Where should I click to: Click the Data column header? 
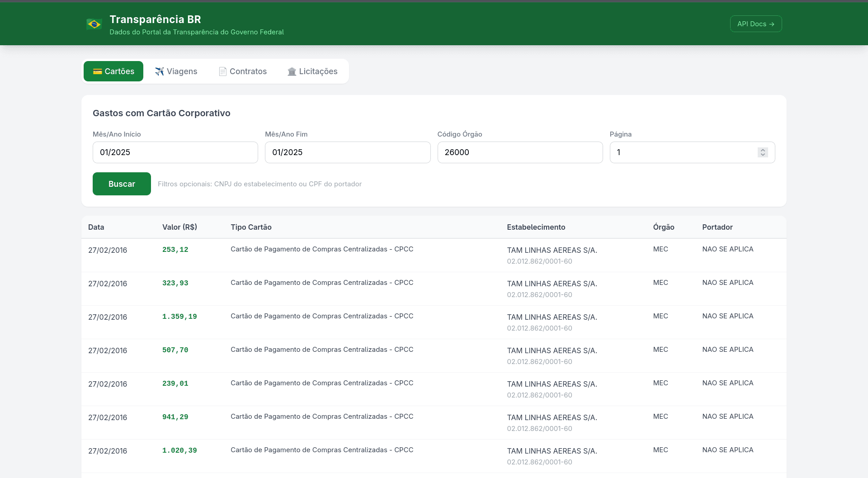tap(96, 227)
